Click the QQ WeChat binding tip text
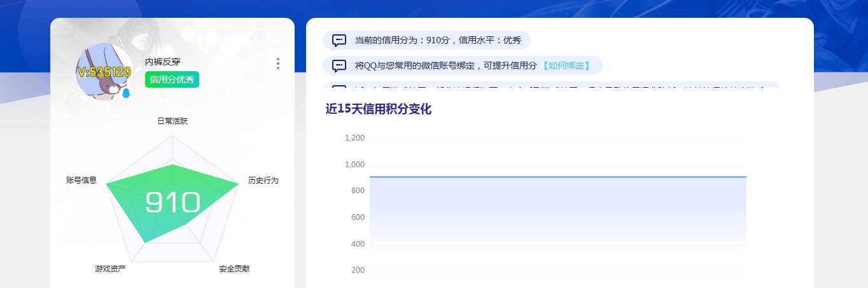Screen dimensions: 868x288 pyautogui.click(x=445, y=65)
